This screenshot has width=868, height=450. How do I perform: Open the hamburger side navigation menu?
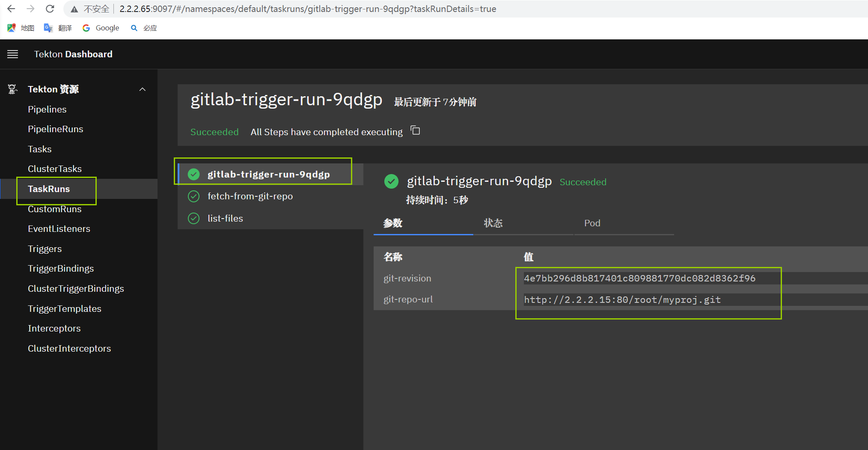click(12, 54)
